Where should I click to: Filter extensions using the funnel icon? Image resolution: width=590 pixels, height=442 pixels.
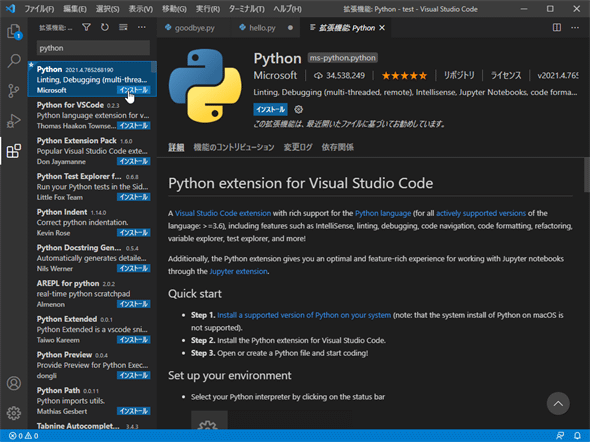pos(87,27)
